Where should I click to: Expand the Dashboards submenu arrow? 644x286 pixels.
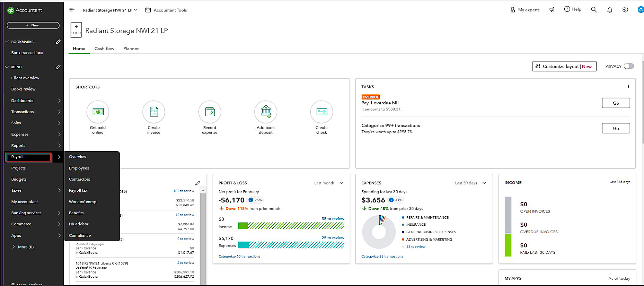pyautogui.click(x=59, y=101)
